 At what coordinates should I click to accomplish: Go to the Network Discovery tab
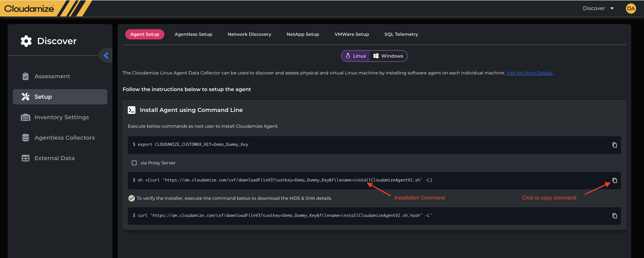[249, 34]
